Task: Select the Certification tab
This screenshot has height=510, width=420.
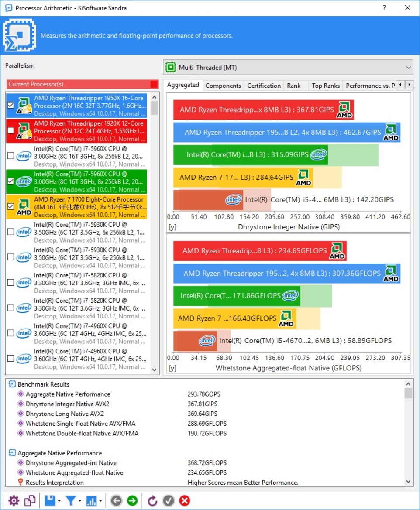Action: (x=264, y=86)
